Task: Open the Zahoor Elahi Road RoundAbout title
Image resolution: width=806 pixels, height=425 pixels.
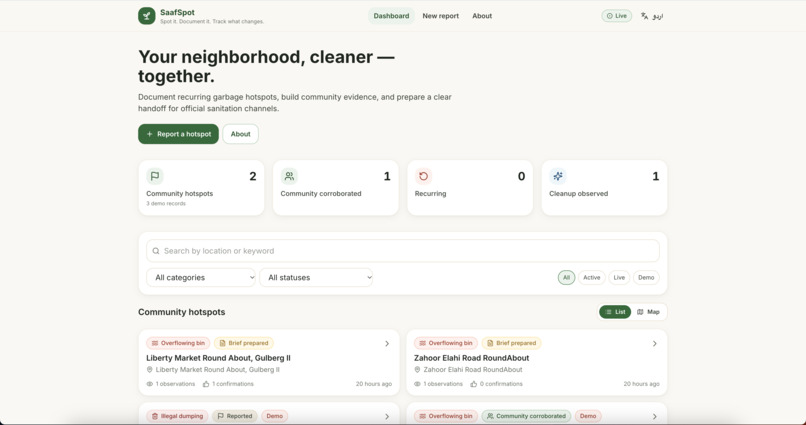Action: (x=471, y=358)
